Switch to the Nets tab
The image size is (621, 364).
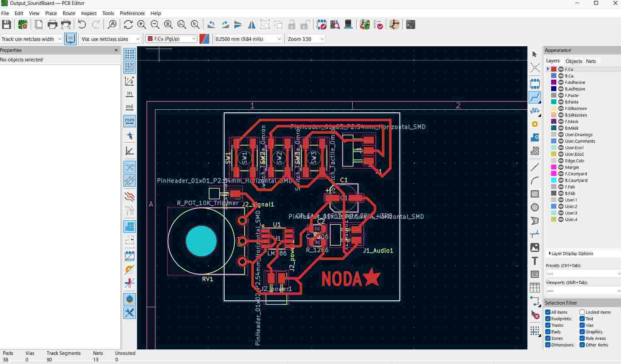(591, 61)
